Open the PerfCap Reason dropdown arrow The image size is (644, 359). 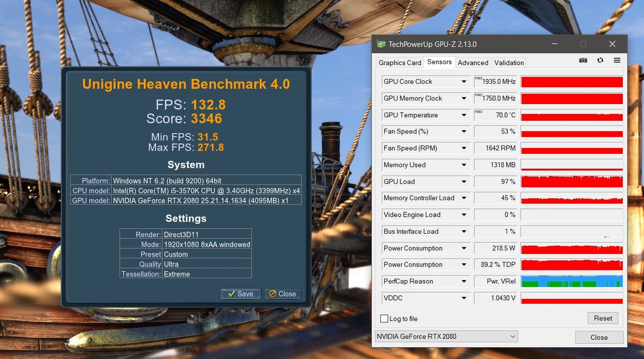click(464, 282)
